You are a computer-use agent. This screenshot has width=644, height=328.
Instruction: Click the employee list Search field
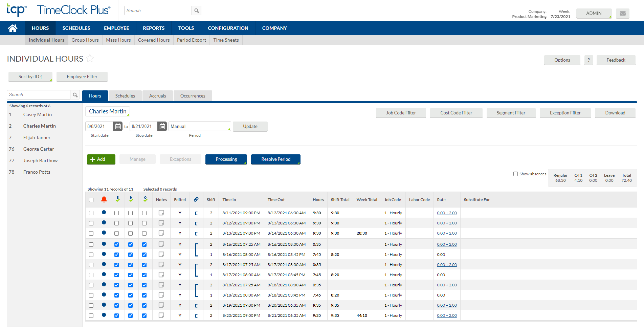[x=39, y=95]
